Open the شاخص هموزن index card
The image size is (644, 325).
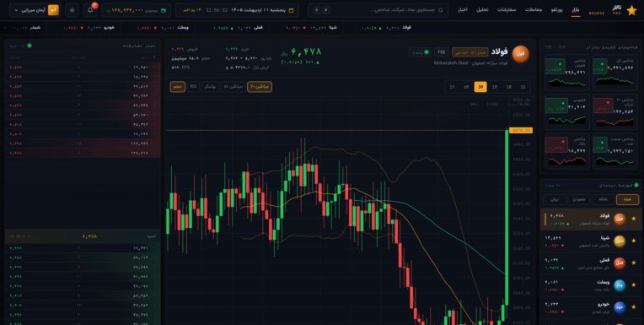point(567,73)
